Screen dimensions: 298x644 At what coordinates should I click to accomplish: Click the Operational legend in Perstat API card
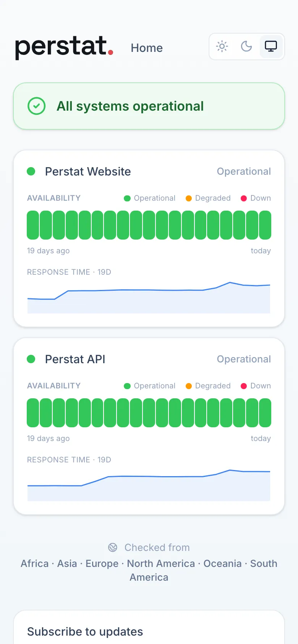(x=150, y=386)
